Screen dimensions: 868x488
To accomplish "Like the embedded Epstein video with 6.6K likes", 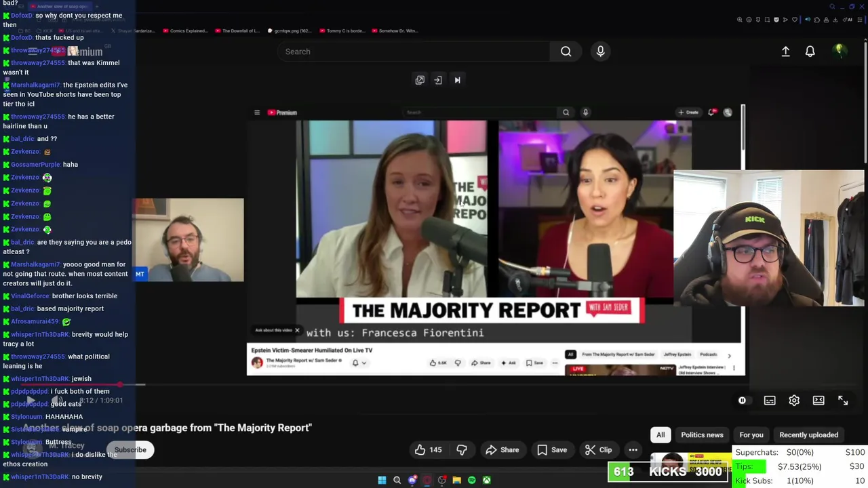I will (438, 363).
